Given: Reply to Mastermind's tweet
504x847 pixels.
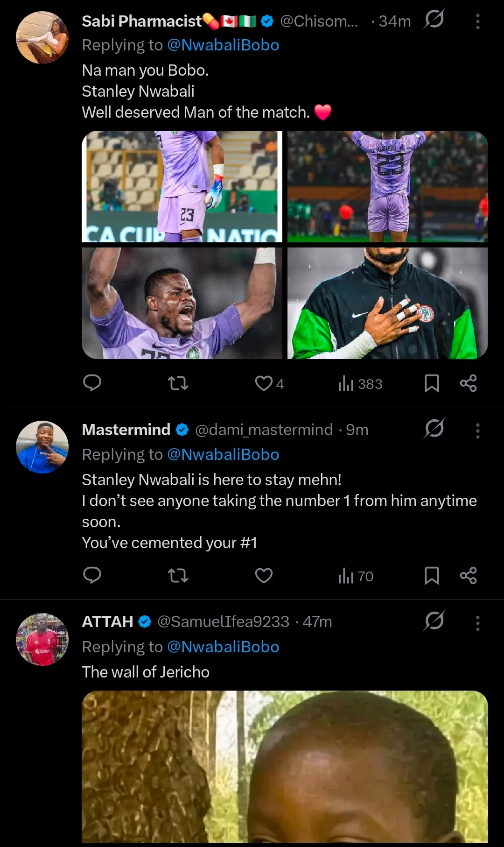Looking at the screenshot, I should tap(92, 576).
